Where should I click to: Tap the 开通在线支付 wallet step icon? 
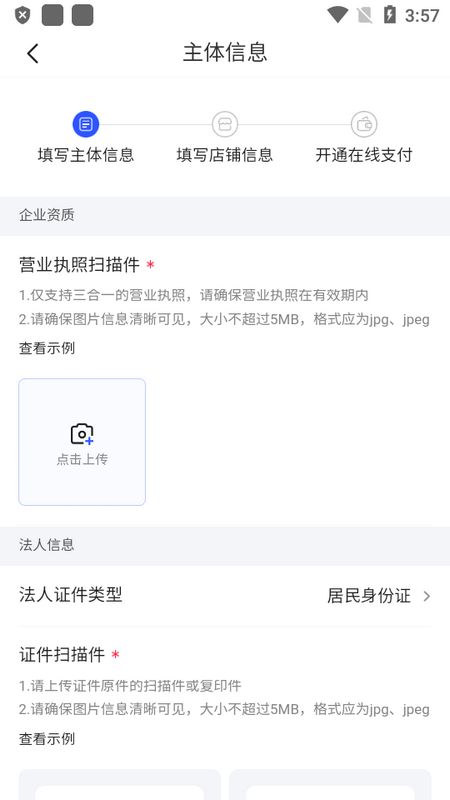click(x=364, y=124)
